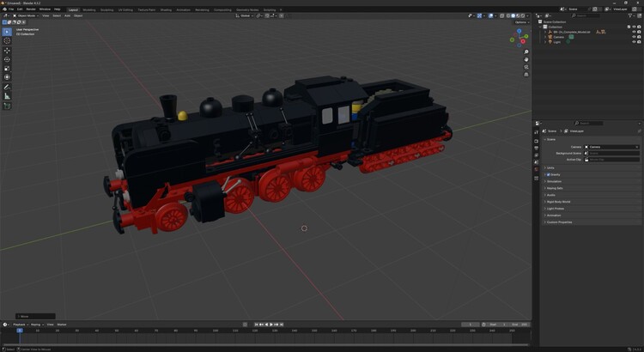Click the timeline Marker menu
Viewport: 644px width, 352px height.
pos(62,325)
